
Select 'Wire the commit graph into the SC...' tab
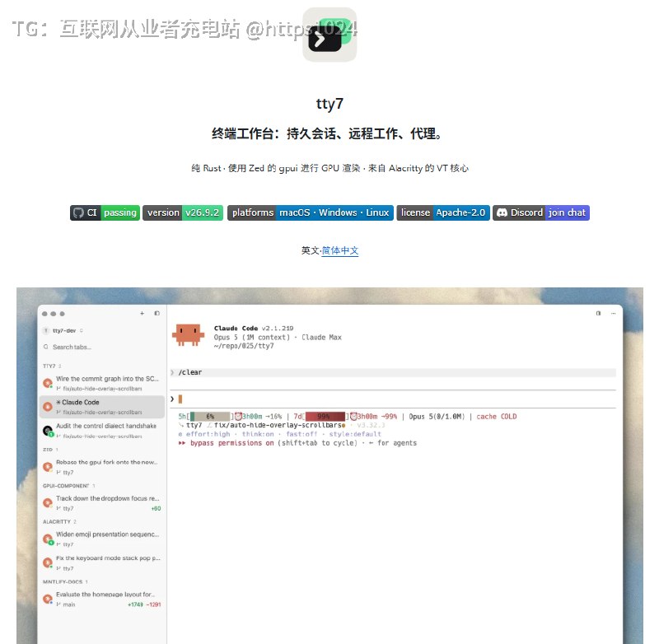[102, 383]
